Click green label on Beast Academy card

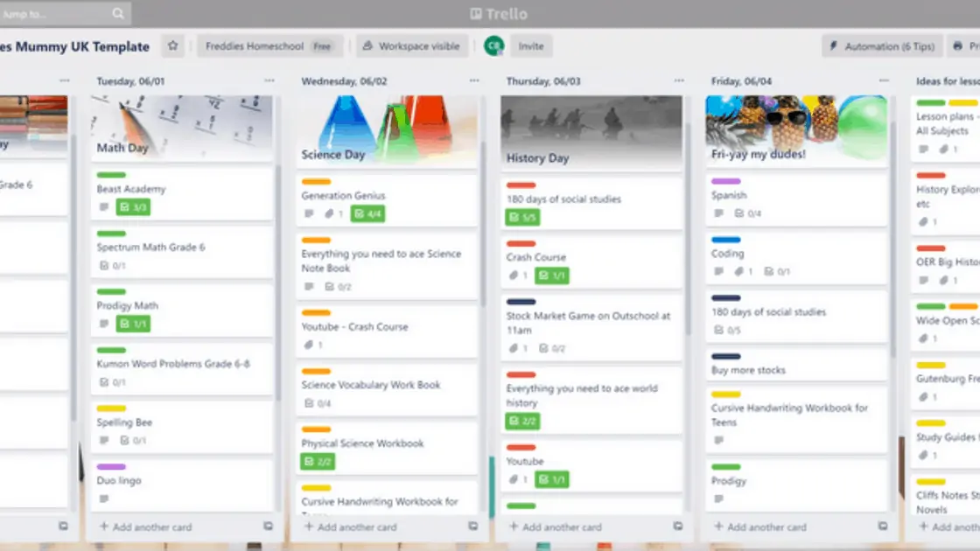click(x=111, y=175)
